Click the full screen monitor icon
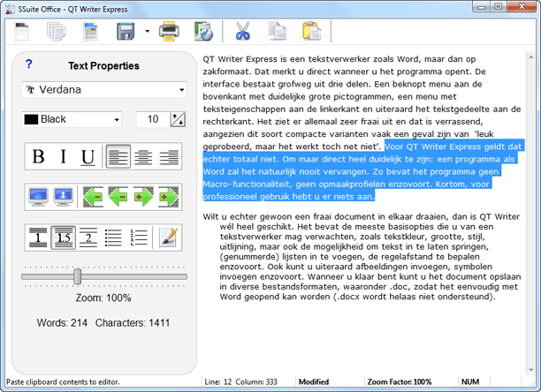This screenshot has width=541, height=392. coord(63,197)
